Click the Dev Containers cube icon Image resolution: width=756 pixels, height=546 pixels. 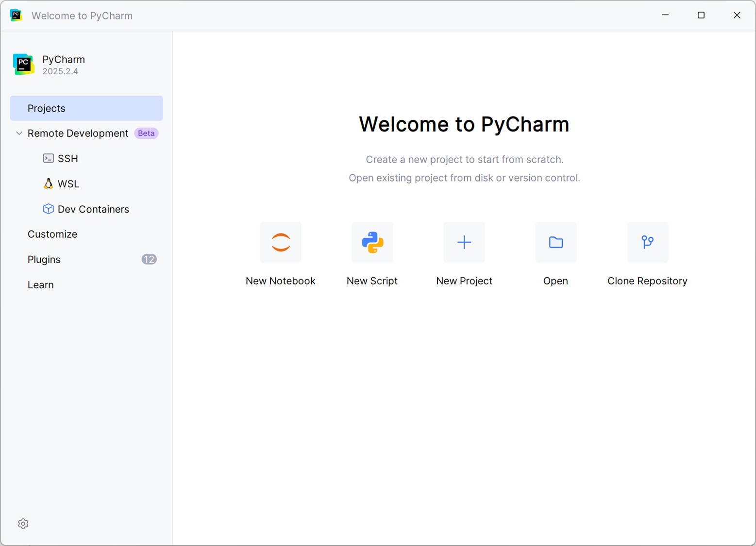(x=48, y=209)
